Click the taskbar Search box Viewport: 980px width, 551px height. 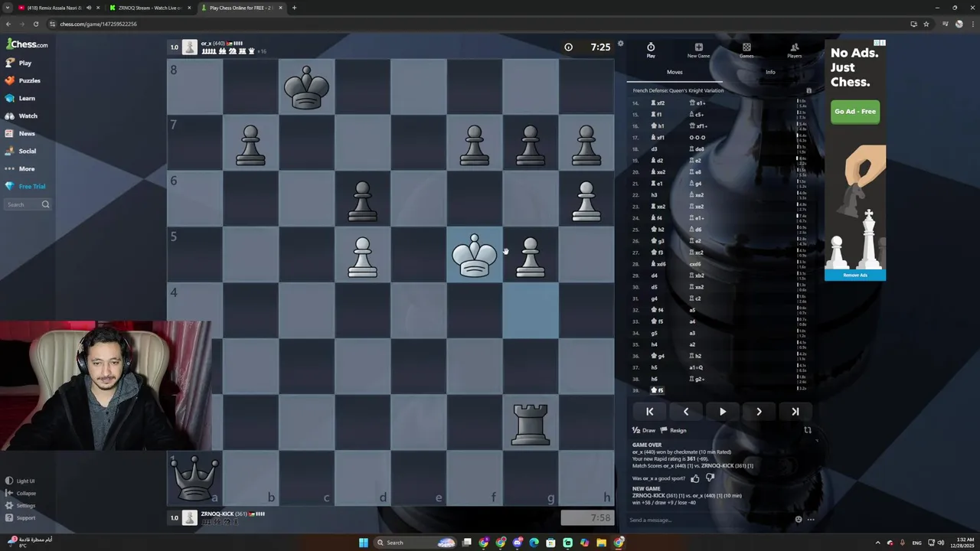point(416,543)
